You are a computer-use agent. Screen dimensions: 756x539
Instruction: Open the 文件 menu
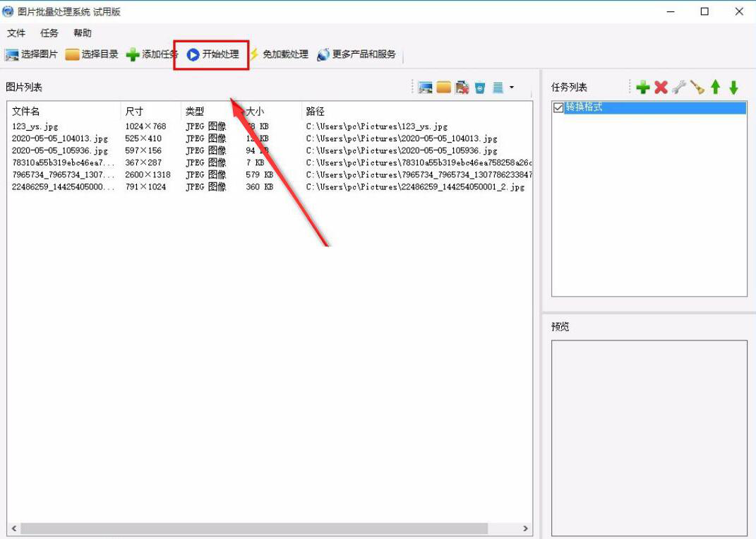(16, 33)
